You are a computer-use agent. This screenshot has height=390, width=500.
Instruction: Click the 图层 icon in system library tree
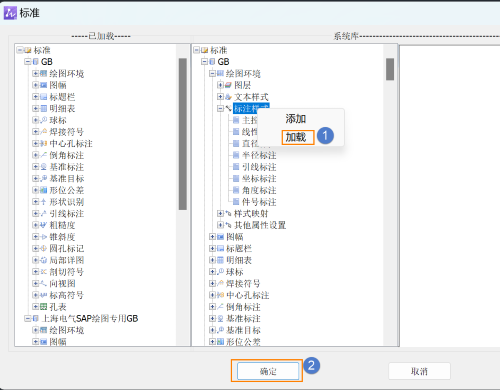pyautogui.click(x=228, y=85)
